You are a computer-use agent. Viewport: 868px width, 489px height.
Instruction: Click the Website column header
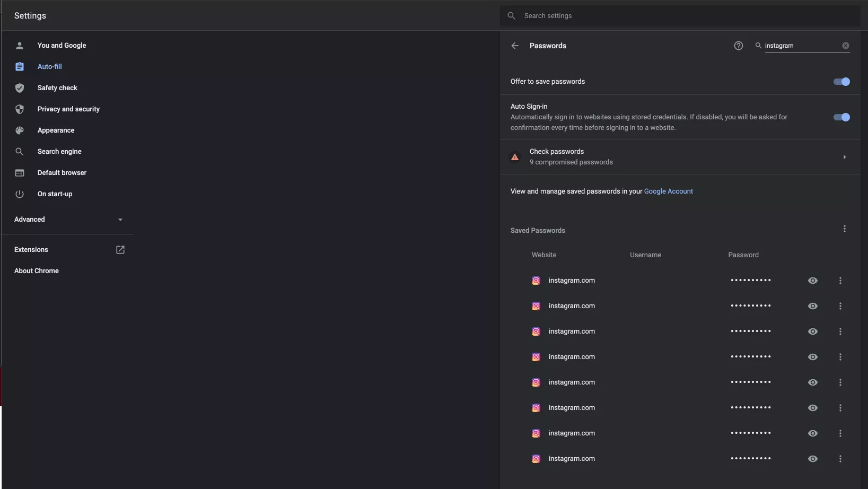pyautogui.click(x=544, y=255)
